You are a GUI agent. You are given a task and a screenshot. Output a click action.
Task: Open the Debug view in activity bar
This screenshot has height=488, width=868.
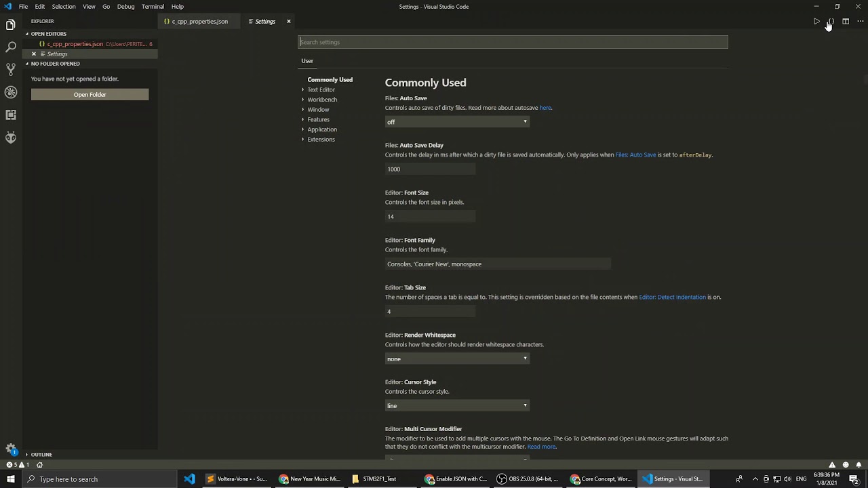pyautogui.click(x=11, y=92)
